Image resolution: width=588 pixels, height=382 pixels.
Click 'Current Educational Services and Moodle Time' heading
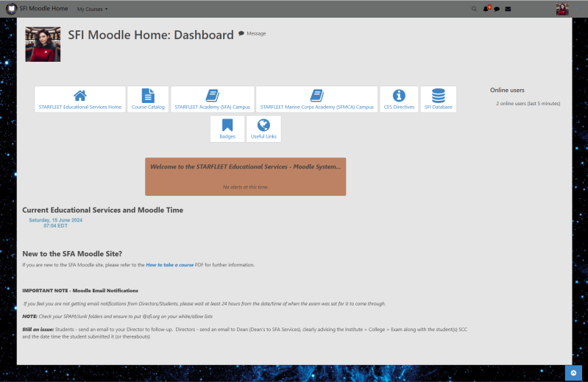103,210
